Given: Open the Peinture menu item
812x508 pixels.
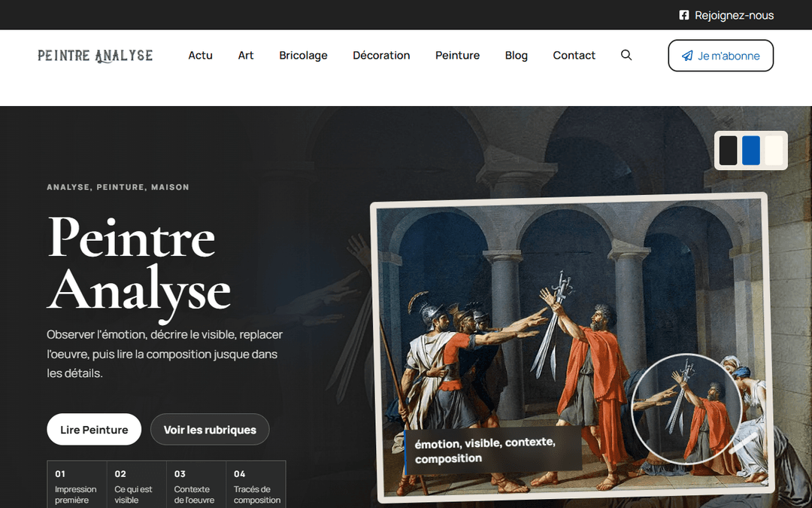Looking at the screenshot, I should pyautogui.click(x=458, y=56).
